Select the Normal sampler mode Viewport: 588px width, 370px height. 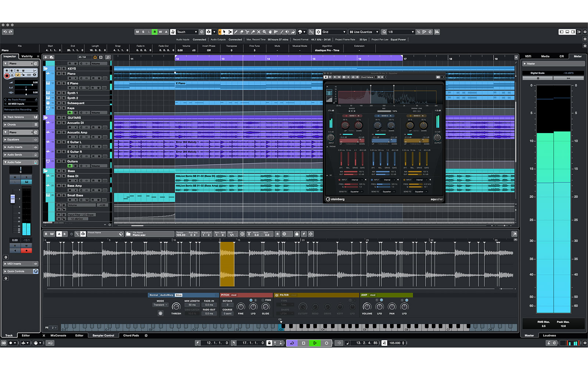pyautogui.click(x=154, y=295)
